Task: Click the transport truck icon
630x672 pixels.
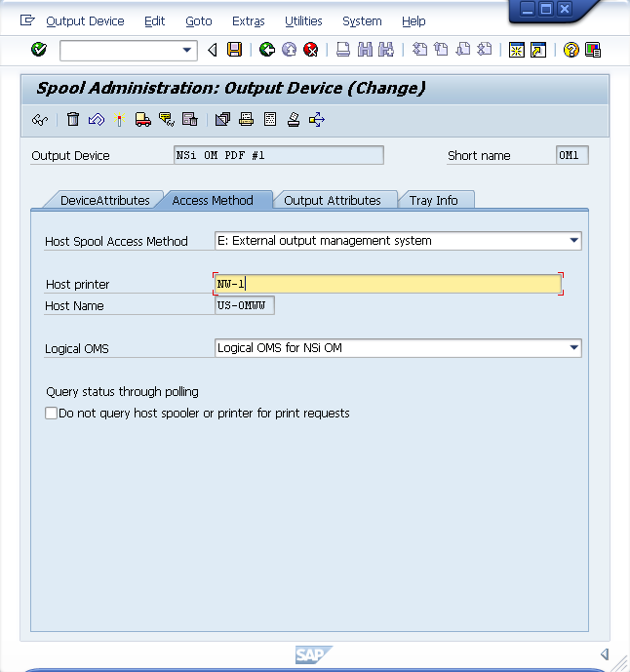Action: (142, 119)
